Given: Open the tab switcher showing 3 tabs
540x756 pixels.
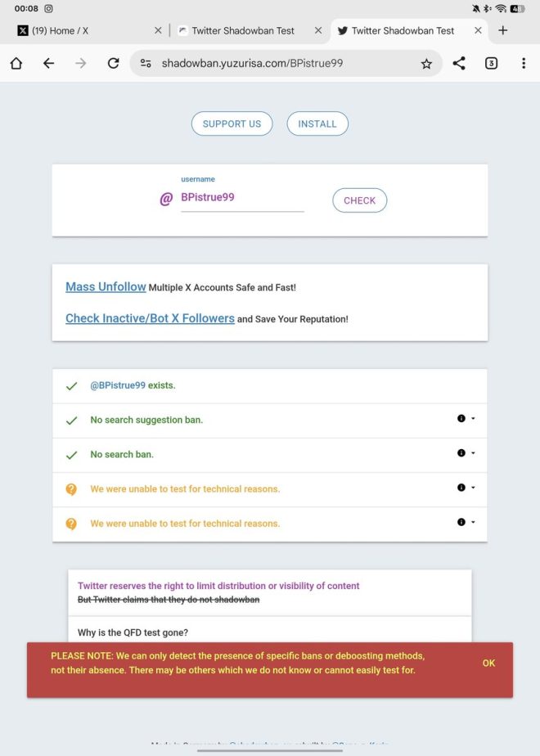Looking at the screenshot, I should [x=491, y=63].
